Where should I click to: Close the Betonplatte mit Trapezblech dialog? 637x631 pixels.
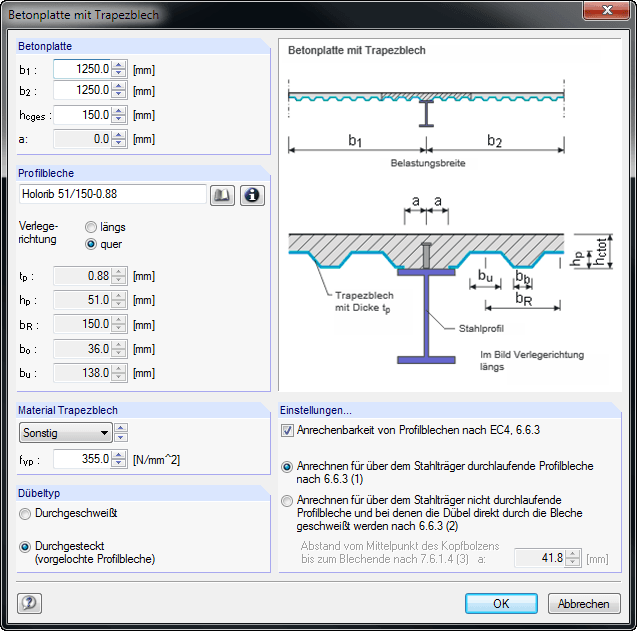click(x=607, y=10)
